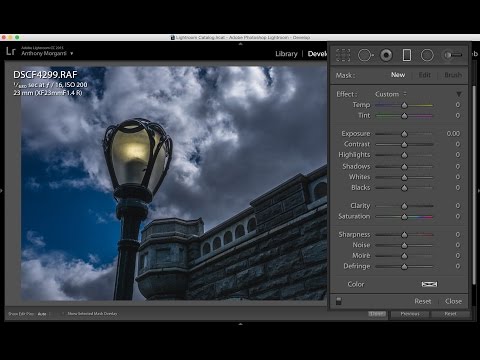Choose New mask mode
Screen dimensions: 480x360
(398, 75)
